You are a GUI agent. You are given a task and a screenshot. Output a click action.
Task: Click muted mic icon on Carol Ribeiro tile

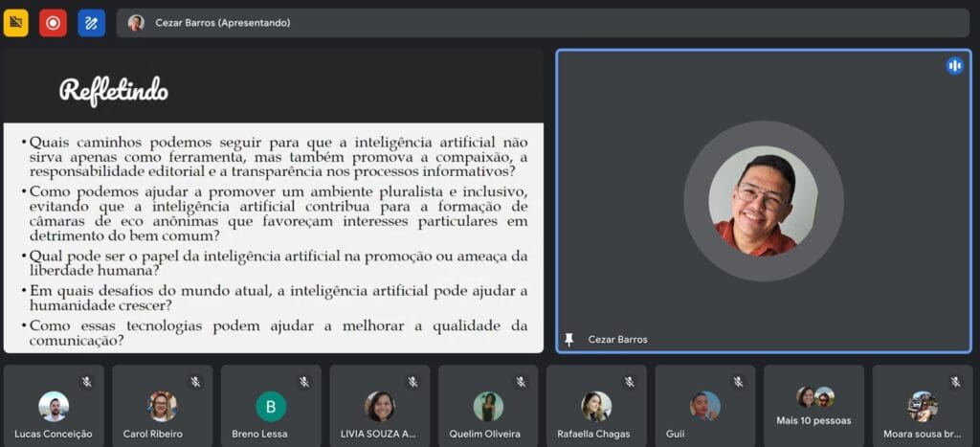point(195,382)
